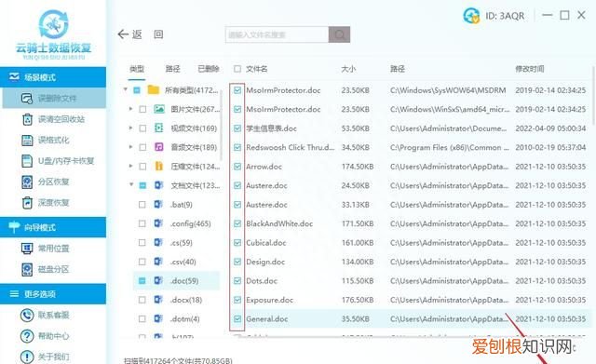Click the file list vertical scrollbar

click(x=593, y=96)
